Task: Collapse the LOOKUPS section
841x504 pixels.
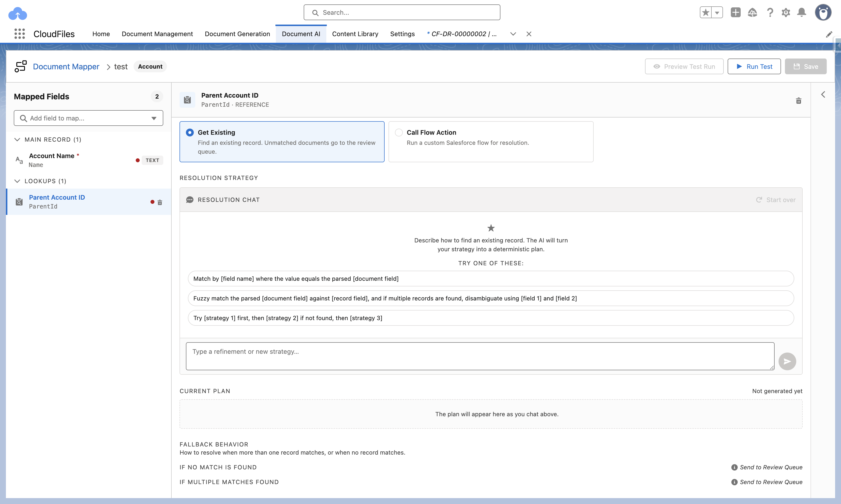Action: coord(17,181)
